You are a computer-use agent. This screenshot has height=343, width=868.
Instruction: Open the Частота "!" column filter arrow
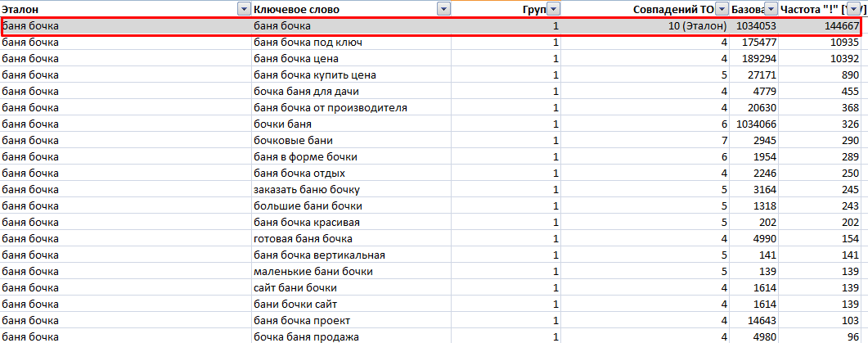[853, 9]
